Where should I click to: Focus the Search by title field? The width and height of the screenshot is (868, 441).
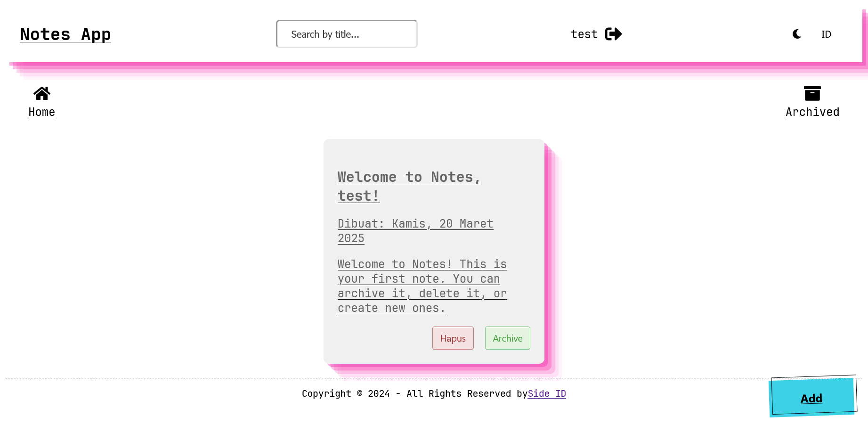coord(347,34)
